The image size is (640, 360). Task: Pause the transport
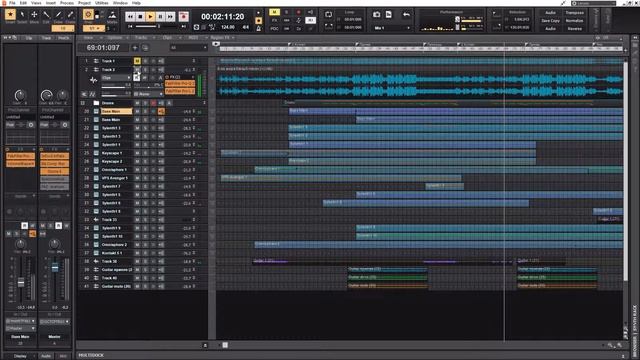[x=160, y=16]
